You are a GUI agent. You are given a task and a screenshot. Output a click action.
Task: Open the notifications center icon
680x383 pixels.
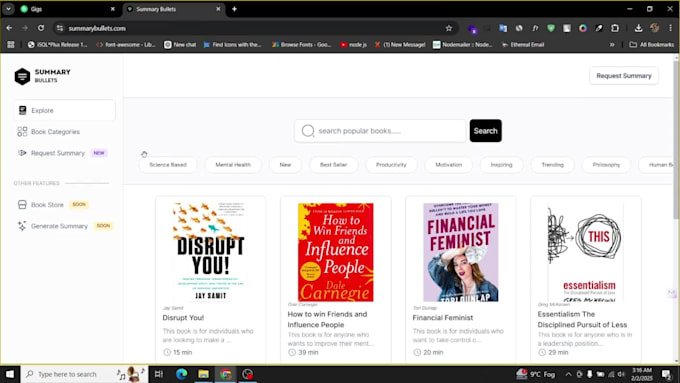coord(667,374)
